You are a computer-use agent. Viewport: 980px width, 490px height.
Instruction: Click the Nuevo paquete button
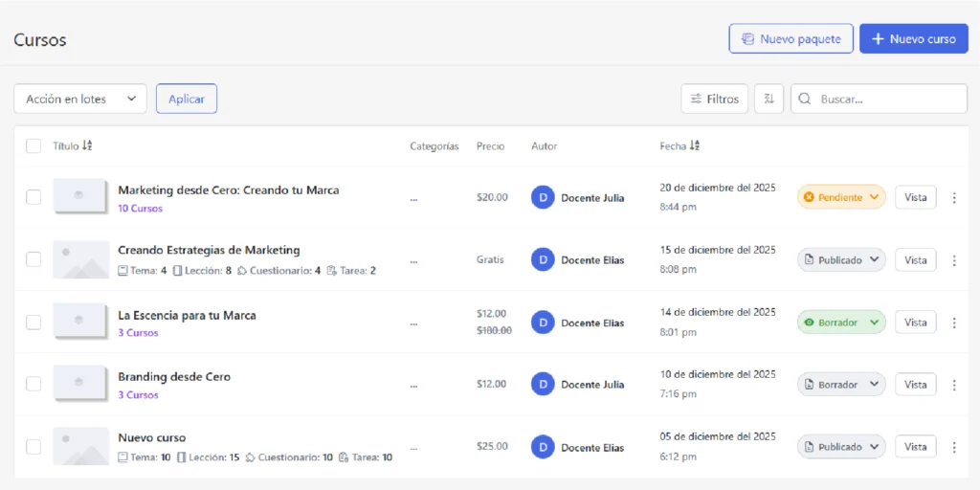pos(790,39)
